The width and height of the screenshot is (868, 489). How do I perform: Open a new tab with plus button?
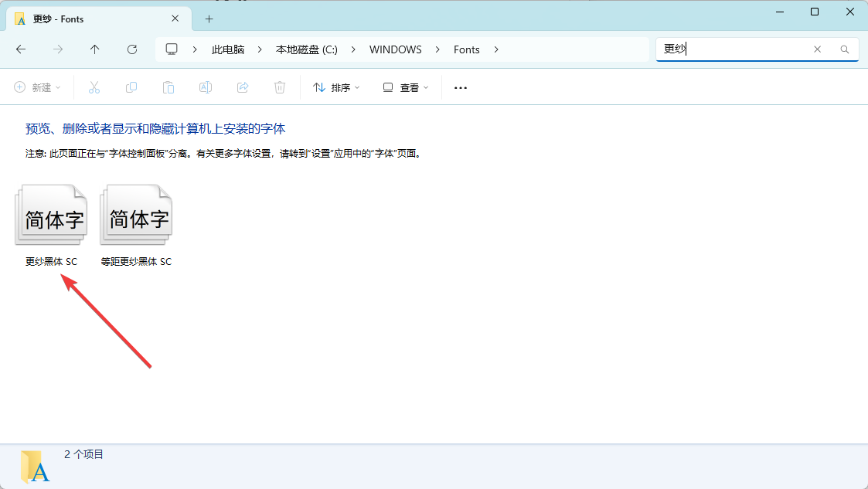tap(209, 19)
